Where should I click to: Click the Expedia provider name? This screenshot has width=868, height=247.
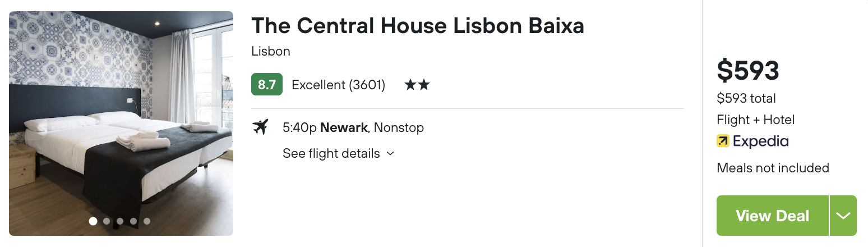[x=761, y=141]
